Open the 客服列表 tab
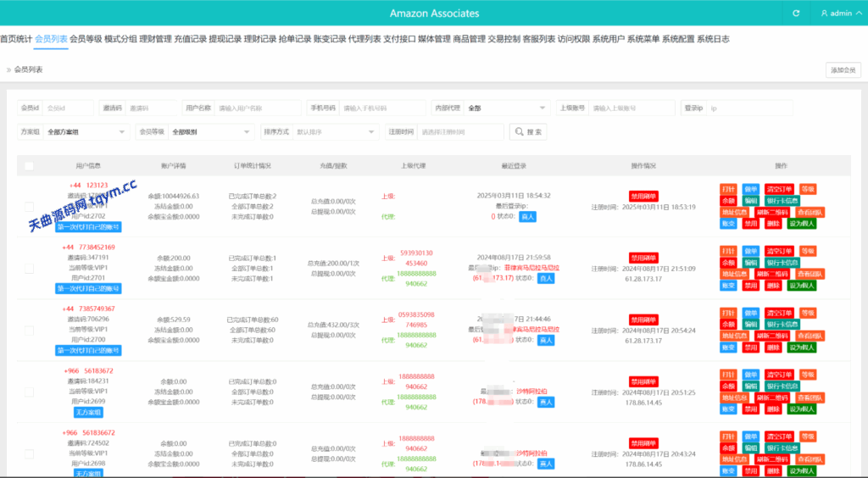The image size is (868, 478). click(538, 39)
